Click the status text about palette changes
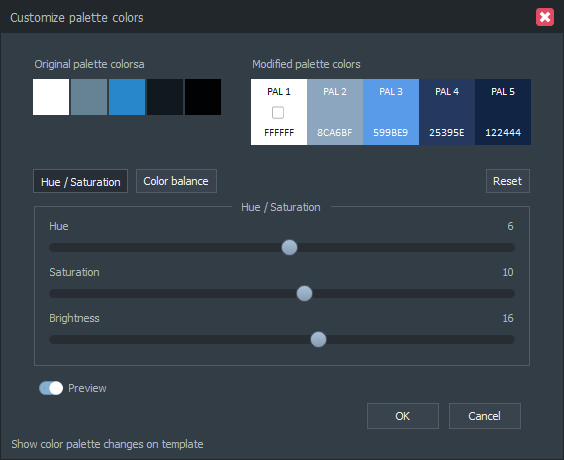This screenshot has width=564, height=460. pyautogui.click(x=107, y=444)
